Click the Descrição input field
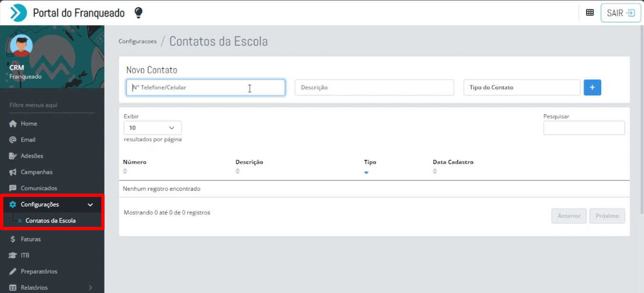644x293 pixels. coord(375,88)
